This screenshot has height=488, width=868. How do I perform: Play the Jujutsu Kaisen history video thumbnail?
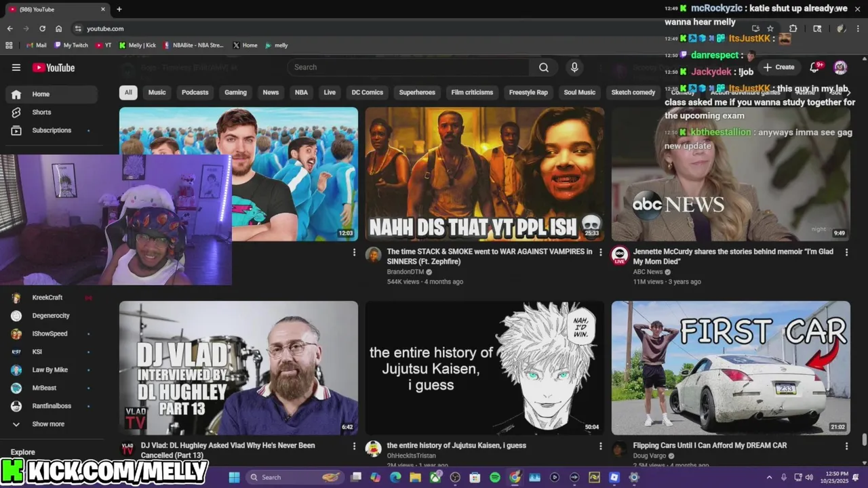click(x=485, y=368)
